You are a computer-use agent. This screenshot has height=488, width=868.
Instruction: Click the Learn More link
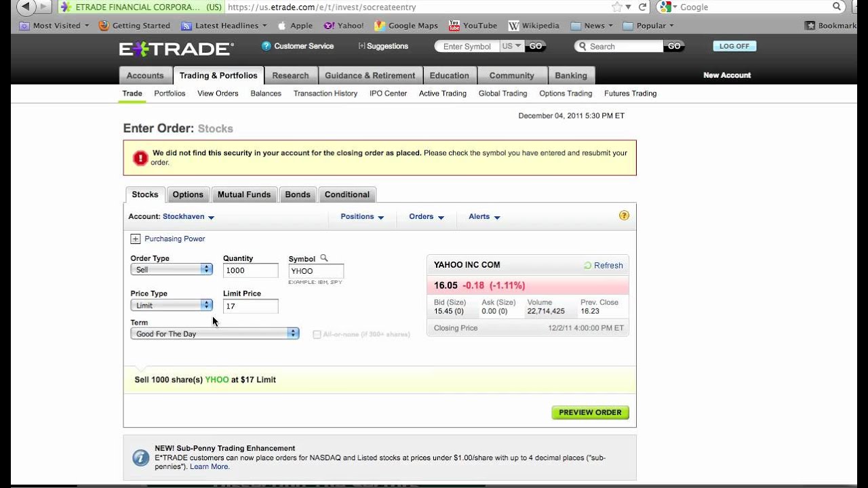pos(210,466)
